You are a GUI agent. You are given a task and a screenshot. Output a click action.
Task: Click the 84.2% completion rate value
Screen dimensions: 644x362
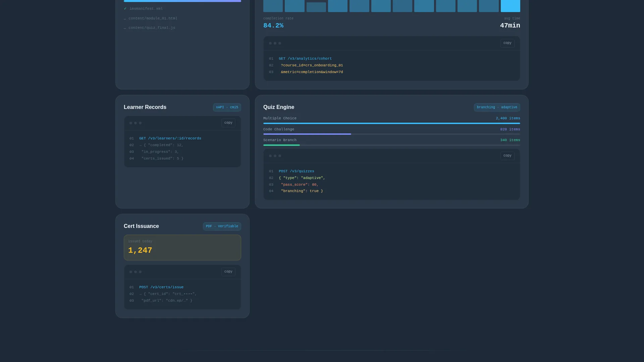click(273, 26)
